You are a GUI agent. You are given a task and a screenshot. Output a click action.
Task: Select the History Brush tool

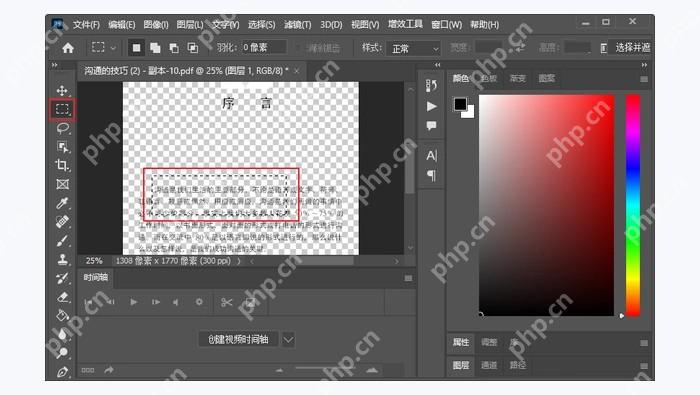[x=62, y=278]
